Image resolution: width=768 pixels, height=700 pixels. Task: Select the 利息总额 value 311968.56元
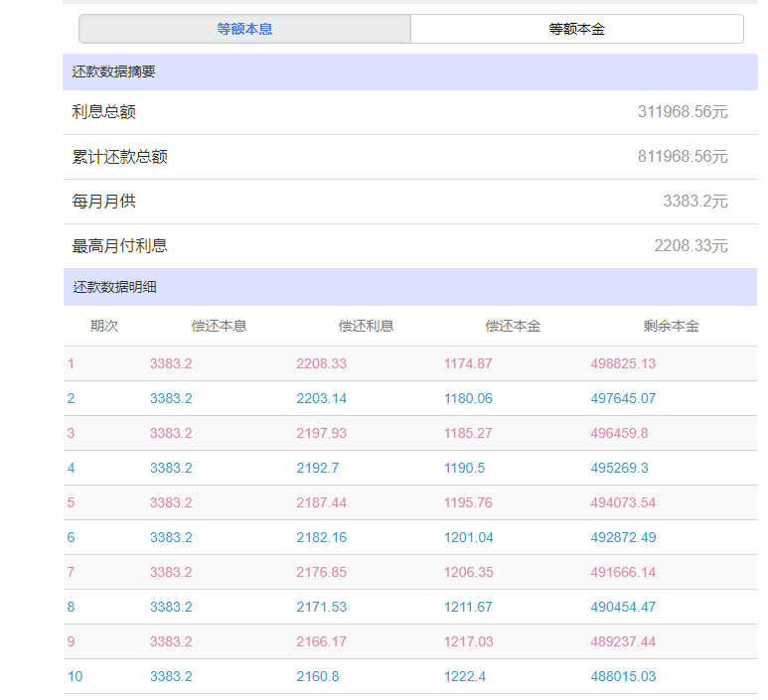click(x=683, y=112)
